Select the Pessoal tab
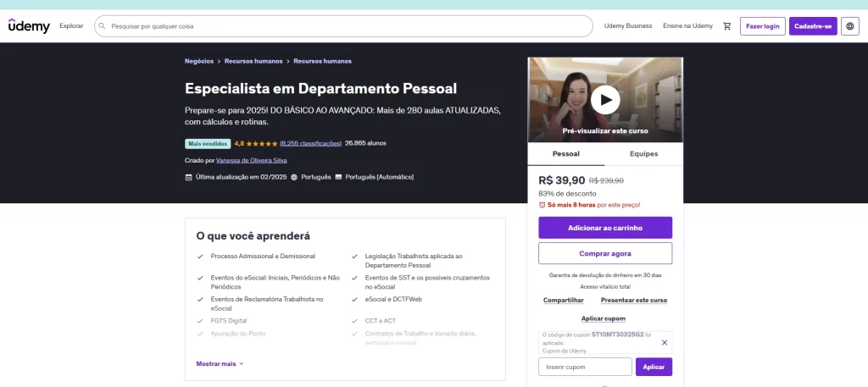Viewport: 868px width, 387px height. tap(566, 153)
